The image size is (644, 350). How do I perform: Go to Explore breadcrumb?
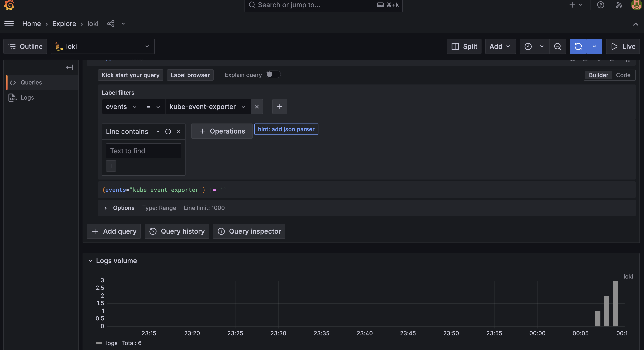click(x=64, y=24)
